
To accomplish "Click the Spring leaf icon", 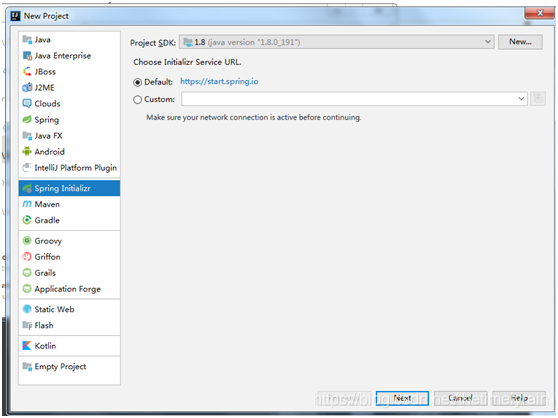I will pyautogui.click(x=27, y=120).
